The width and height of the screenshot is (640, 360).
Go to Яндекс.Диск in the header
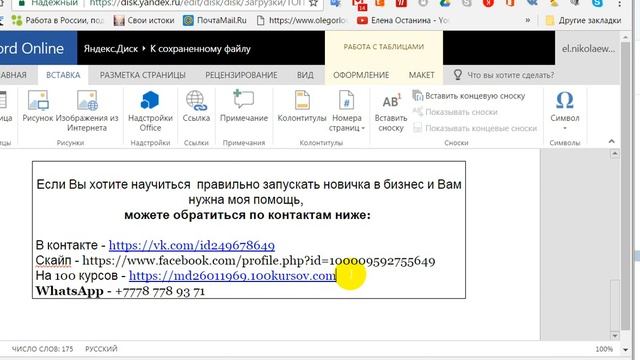pos(111,49)
